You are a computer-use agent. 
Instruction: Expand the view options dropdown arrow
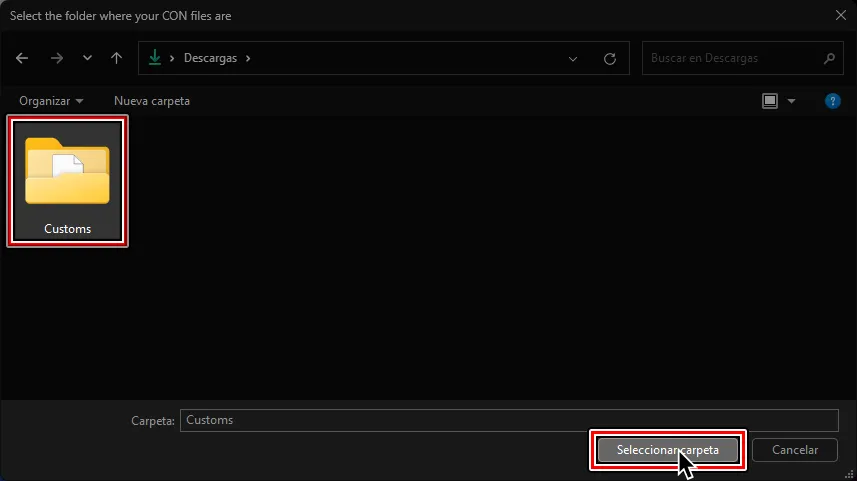click(x=792, y=101)
